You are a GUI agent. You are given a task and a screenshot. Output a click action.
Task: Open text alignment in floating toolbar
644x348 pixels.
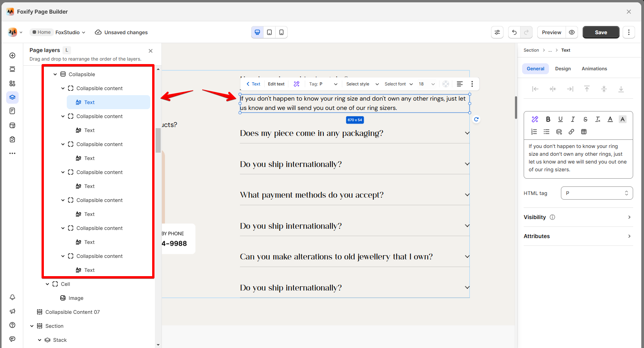[x=460, y=84]
